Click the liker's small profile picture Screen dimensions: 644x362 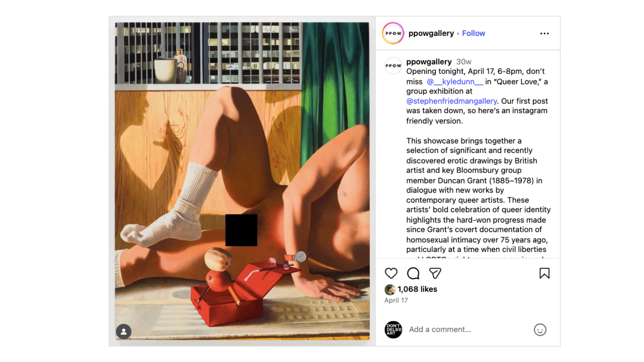(x=390, y=289)
